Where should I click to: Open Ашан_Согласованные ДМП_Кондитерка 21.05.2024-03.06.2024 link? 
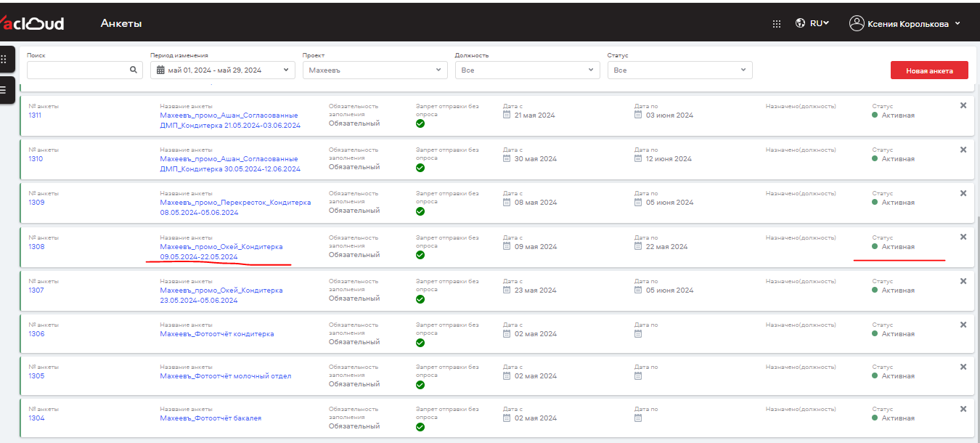pyautogui.click(x=230, y=120)
